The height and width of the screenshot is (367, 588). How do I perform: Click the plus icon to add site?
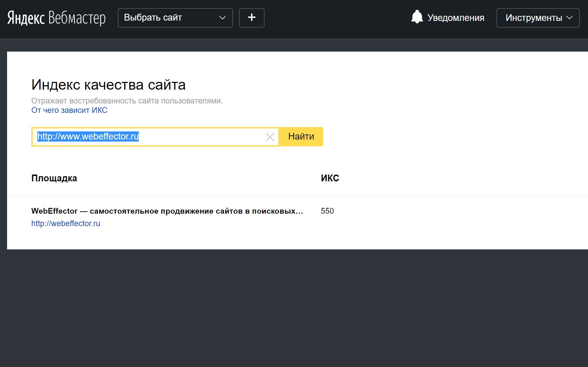point(251,18)
